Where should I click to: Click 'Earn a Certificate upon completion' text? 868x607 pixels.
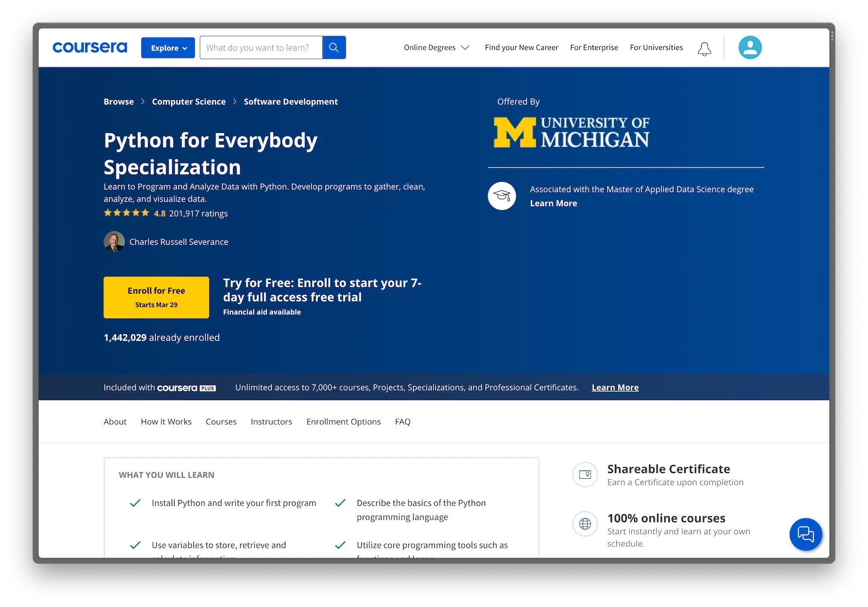point(675,482)
